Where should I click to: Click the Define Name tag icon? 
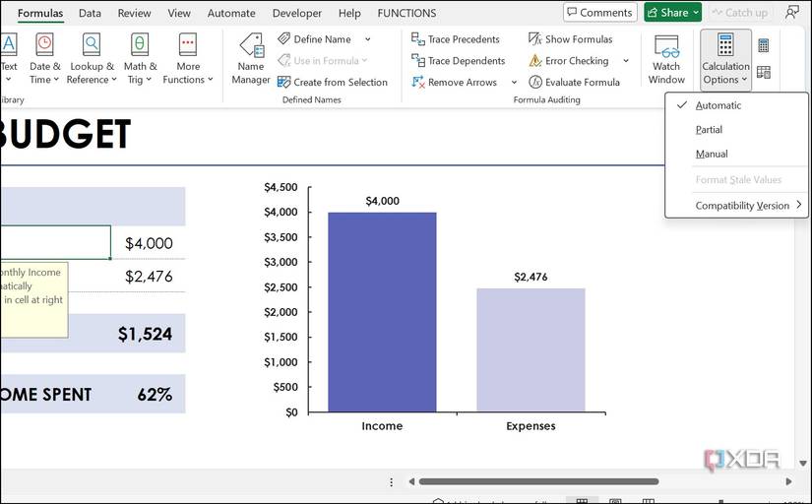283,38
